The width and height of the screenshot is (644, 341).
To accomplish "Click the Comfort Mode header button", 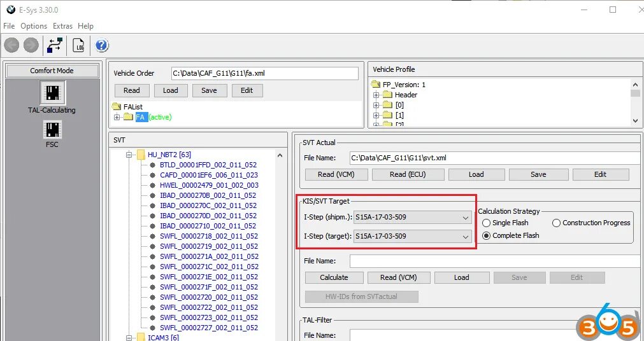I will tap(52, 71).
